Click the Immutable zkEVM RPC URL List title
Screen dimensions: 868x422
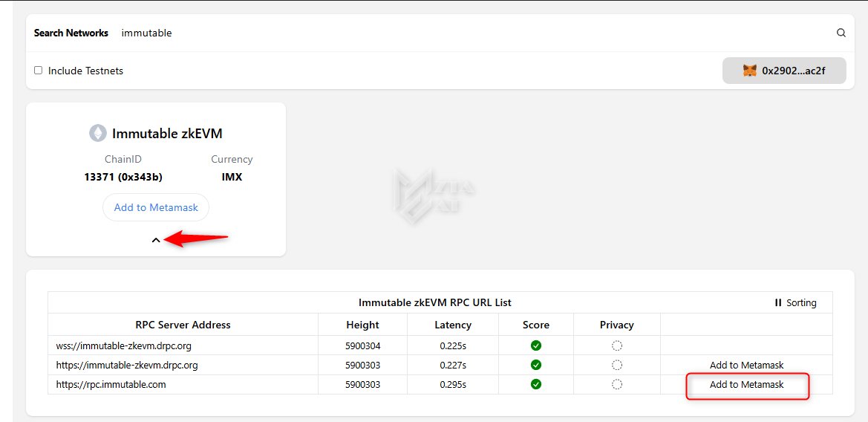pyautogui.click(x=435, y=303)
